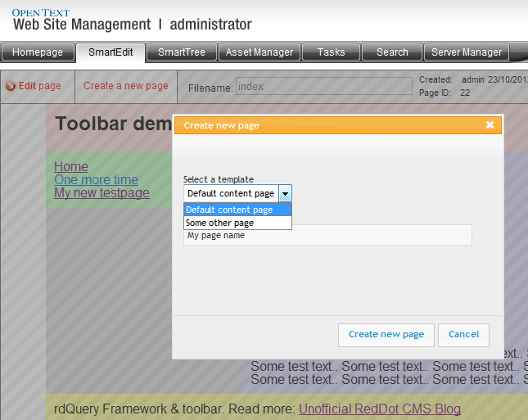Switch to the Homepage tab
Image resolution: width=528 pixels, height=420 pixels.
click(38, 52)
